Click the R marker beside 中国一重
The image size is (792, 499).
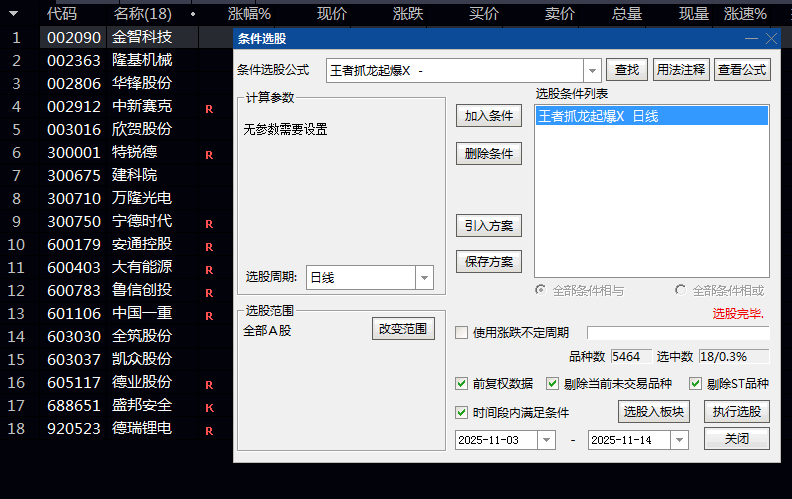(209, 316)
